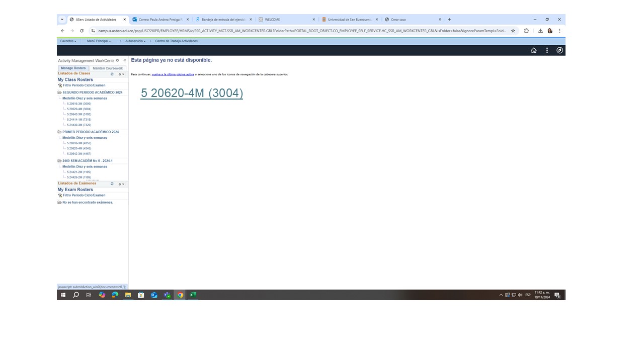Image resolution: width=644 pixels, height=362 pixels.
Task: Collapse the WorkCenter side panel
Action: point(125,60)
